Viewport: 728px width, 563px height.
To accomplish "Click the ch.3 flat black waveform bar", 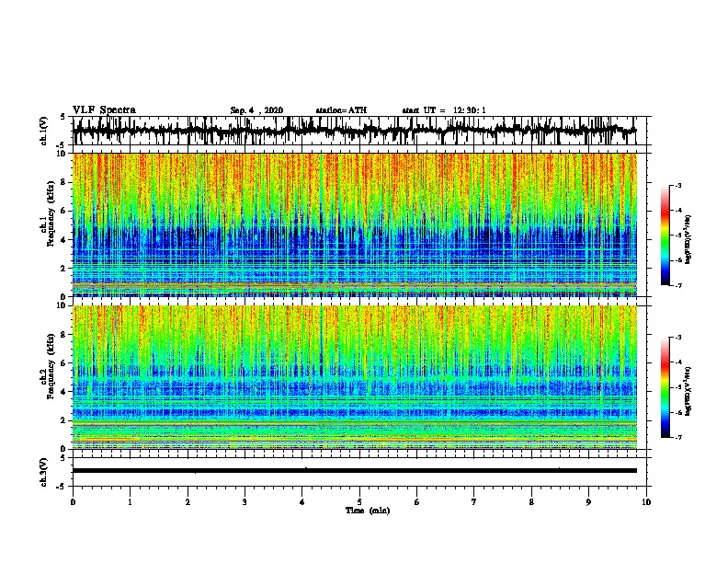I will tap(354, 471).
